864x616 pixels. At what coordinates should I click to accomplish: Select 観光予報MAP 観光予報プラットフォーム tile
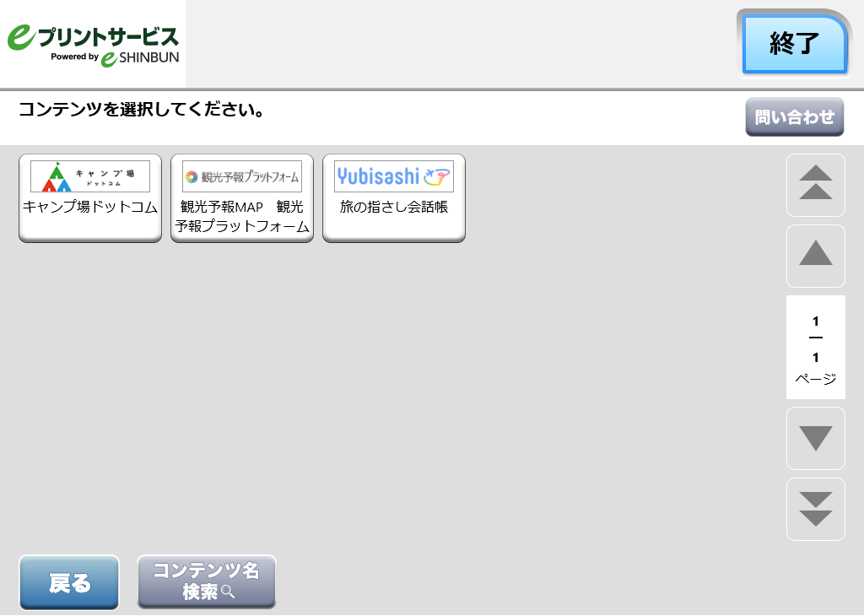[242, 197]
